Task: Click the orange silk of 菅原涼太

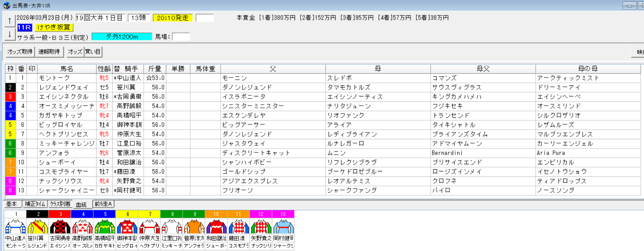Action: [194, 227]
